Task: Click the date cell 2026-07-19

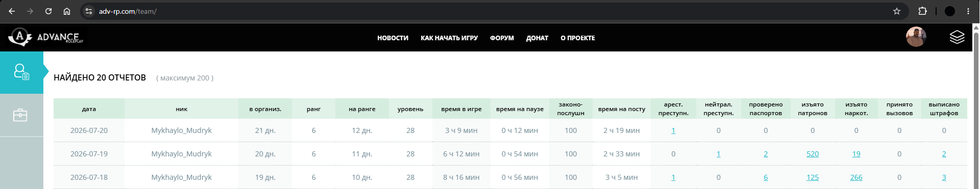Action: coord(89,154)
